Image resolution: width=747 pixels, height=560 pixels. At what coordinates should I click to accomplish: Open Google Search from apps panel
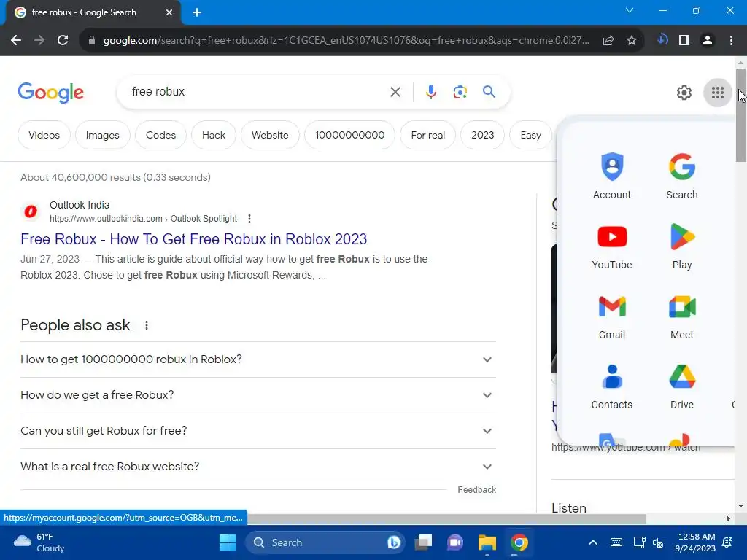pos(682,175)
